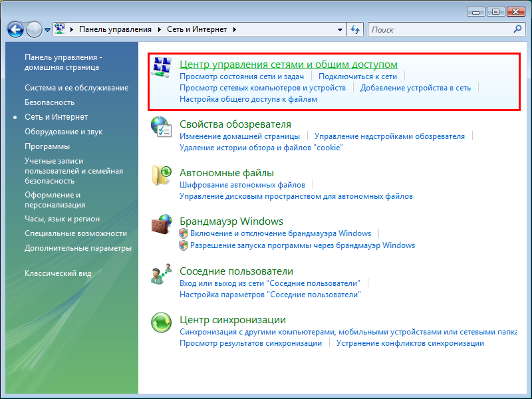The width and height of the screenshot is (532, 399).
Task: Select Сеть и Интернет in the sidebar
Action: pyautogui.click(x=57, y=117)
